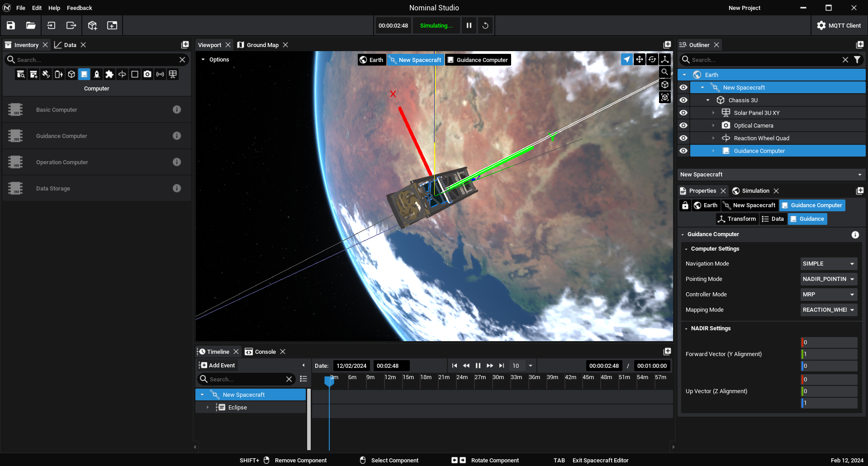Select the camera category icon in Inventory
This screenshot has width=868, height=466.
(x=147, y=74)
